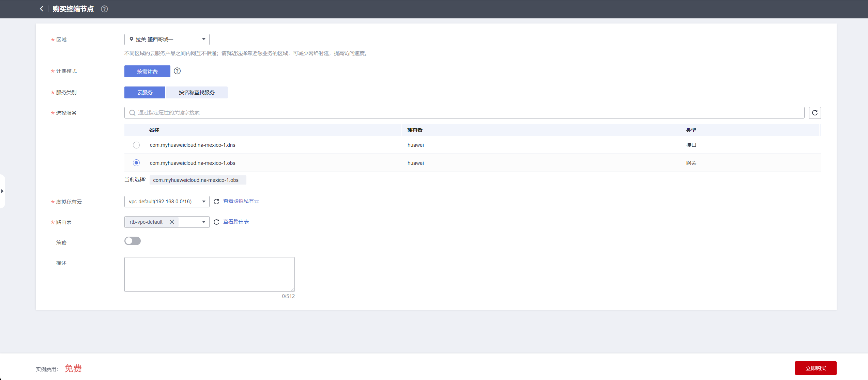
Task: Select 按需计费 billing mode
Action: click(147, 71)
